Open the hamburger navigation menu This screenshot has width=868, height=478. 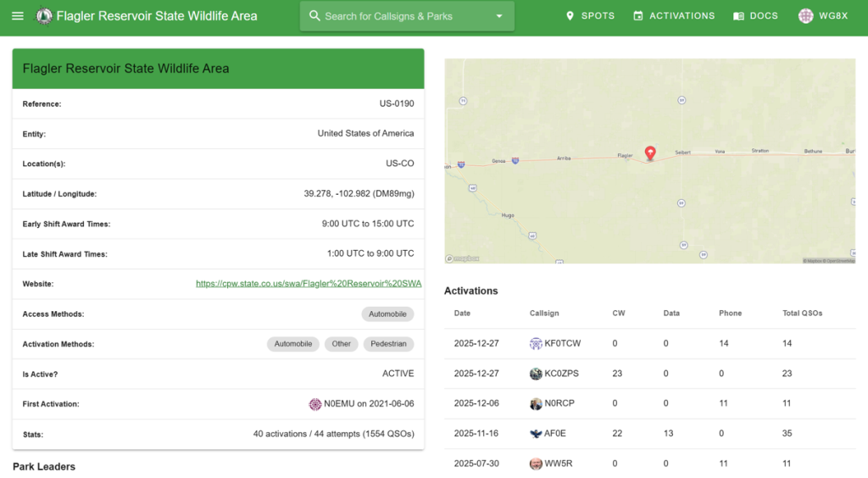point(18,16)
